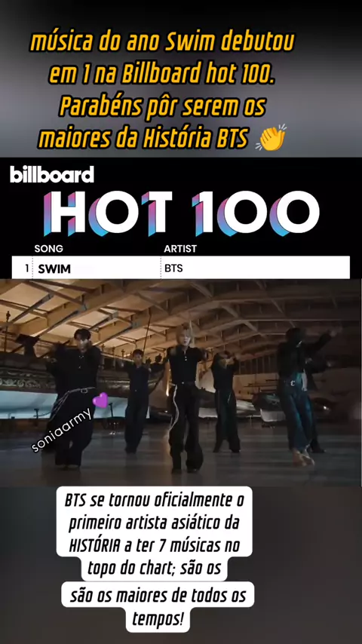Image resolution: width=362 pixels, height=644 pixels.
Task: Click the center dancer in the video
Action: pyautogui.click(x=185, y=406)
